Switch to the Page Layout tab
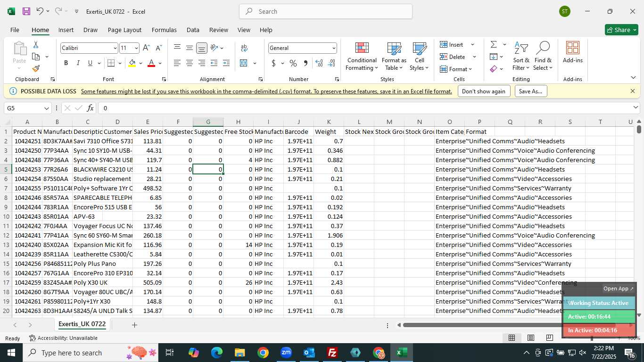Viewport: 644px width, 362px height. (x=124, y=30)
